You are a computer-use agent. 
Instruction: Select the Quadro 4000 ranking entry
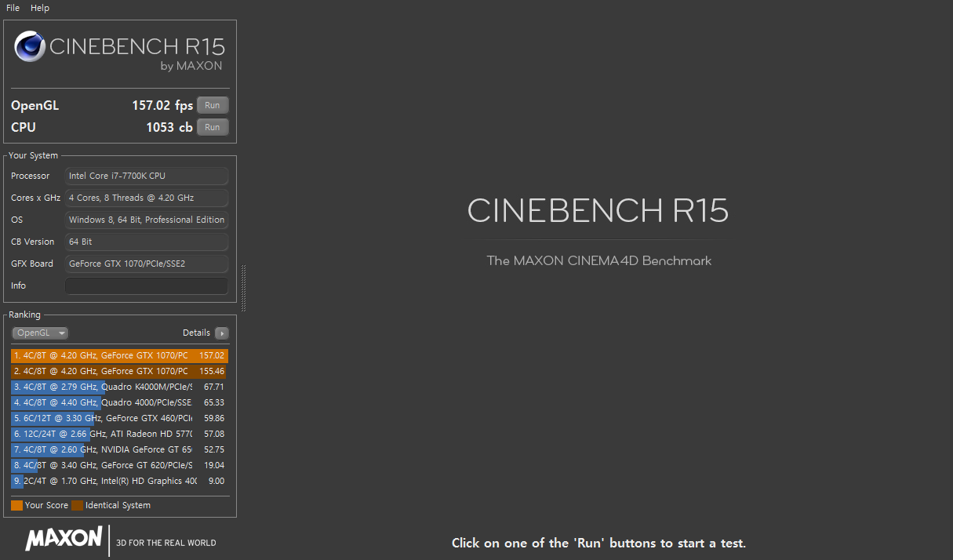pos(119,402)
